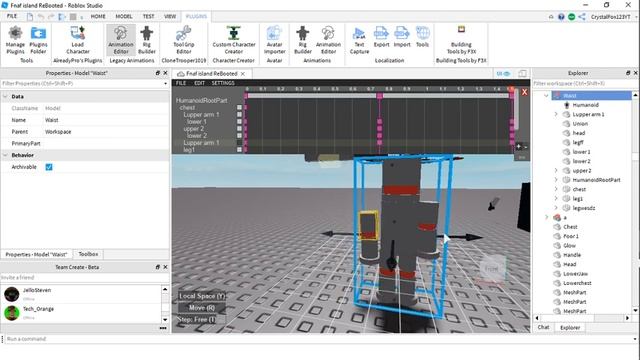Click the New file icon in quick access bar
Image resolution: width=640 pixels, height=360 pixels.
(x=30, y=16)
